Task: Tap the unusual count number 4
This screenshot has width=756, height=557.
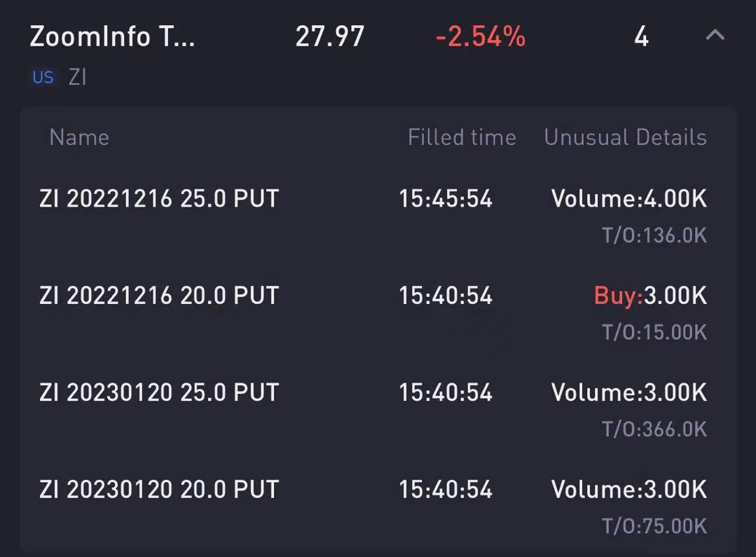Action: pyautogui.click(x=641, y=36)
